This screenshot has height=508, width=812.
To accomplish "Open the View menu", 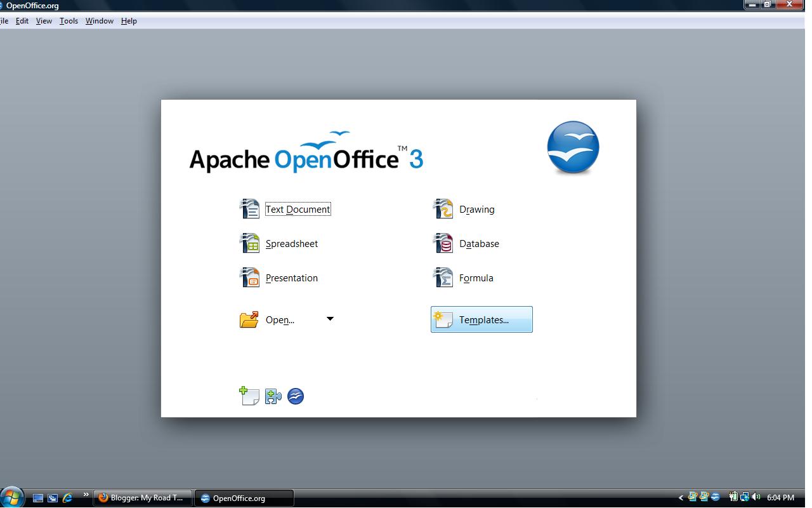I will pyautogui.click(x=44, y=21).
